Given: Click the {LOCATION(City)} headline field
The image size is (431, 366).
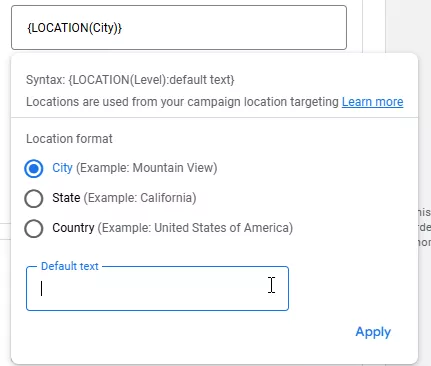Looking at the screenshot, I should click(x=179, y=28).
